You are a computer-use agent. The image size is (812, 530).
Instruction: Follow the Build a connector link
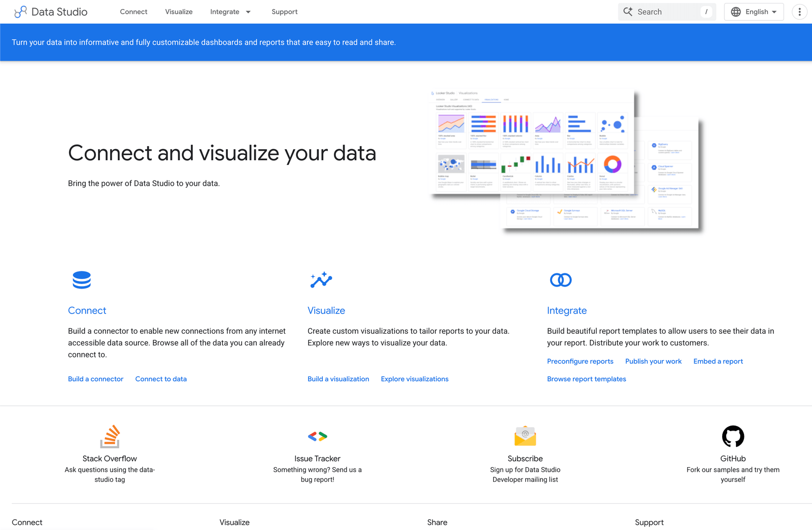click(96, 379)
